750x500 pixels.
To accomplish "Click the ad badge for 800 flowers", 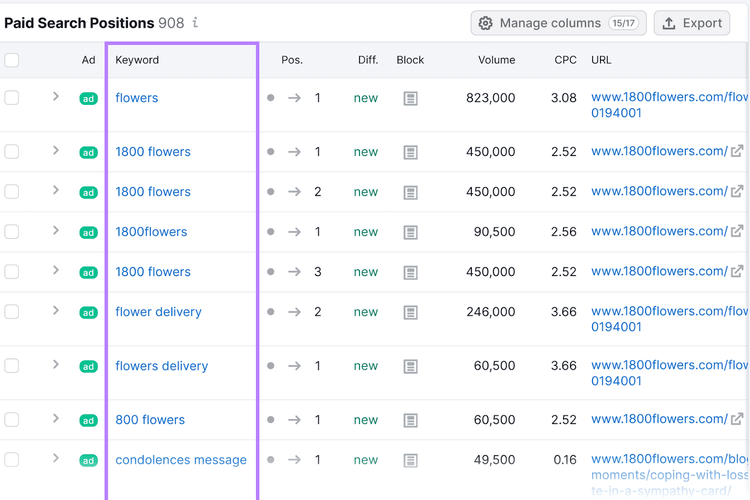I will point(88,421).
